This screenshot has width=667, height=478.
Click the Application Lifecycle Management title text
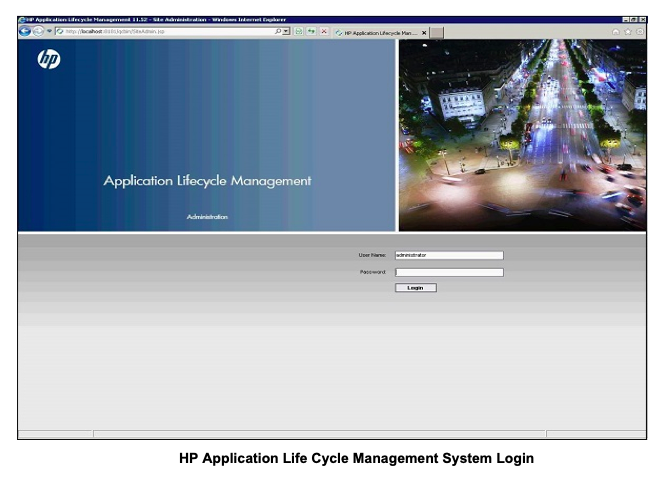tap(207, 181)
